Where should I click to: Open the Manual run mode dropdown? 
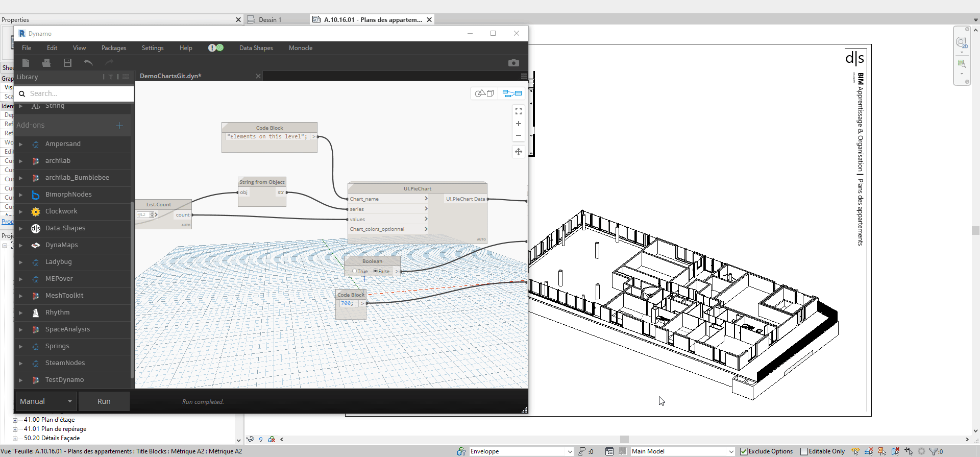46,401
